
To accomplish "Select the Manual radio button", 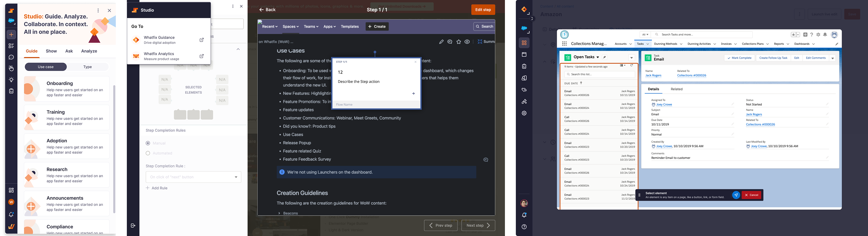I will tap(148, 143).
